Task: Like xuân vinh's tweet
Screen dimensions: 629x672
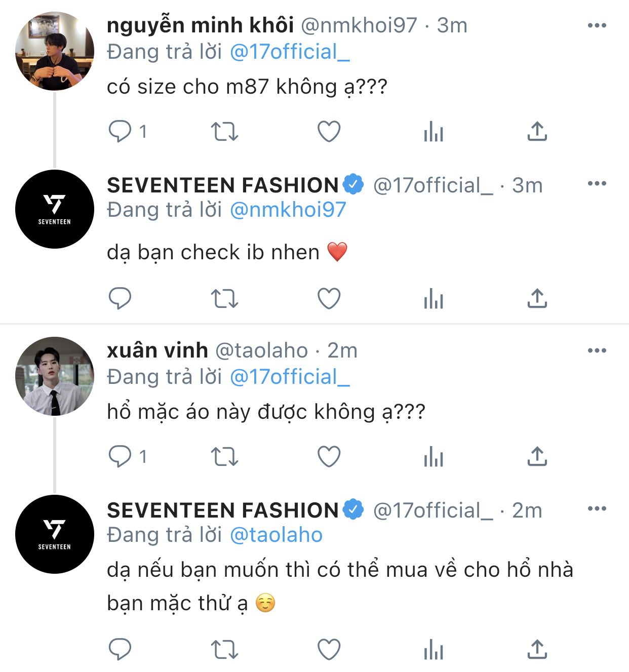Action: click(x=329, y=457)
